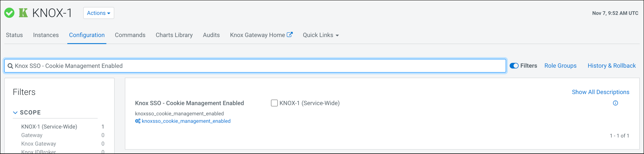Toggle the Filters switch off
Viewport: 644px width, 154px height.
tap(514, 66)
